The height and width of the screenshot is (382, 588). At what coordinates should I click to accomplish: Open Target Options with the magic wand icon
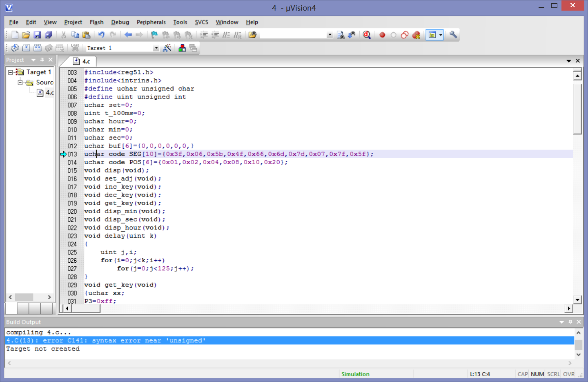(x=167, y=48)
